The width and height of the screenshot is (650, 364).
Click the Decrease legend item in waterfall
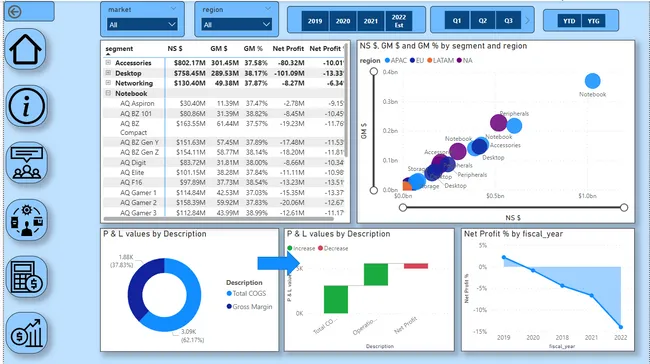[333, 248]
